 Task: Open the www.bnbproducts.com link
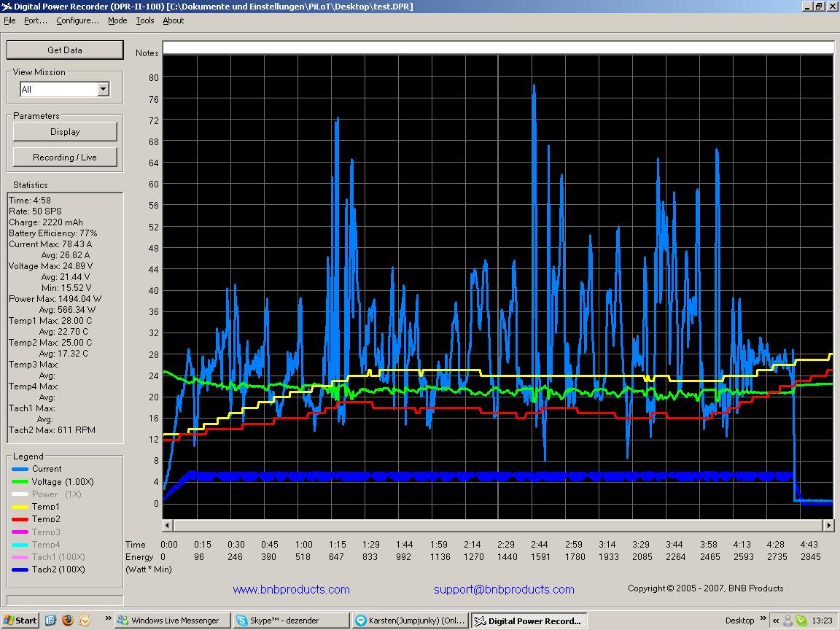coord(291,589)
